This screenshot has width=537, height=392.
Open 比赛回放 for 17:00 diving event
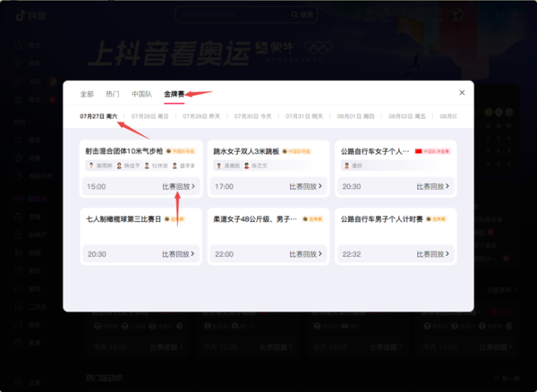click(x=306, y=186)
